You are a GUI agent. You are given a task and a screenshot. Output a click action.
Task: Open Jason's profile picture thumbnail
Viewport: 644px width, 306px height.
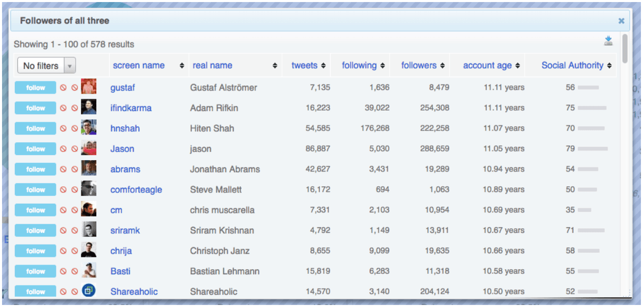(88, 149)
